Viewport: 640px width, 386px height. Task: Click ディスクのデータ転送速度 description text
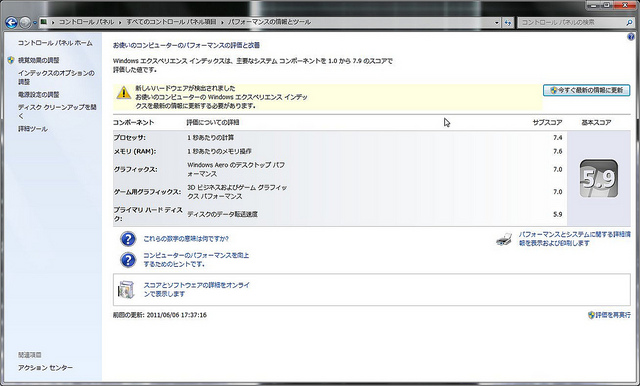coord(222,214)
